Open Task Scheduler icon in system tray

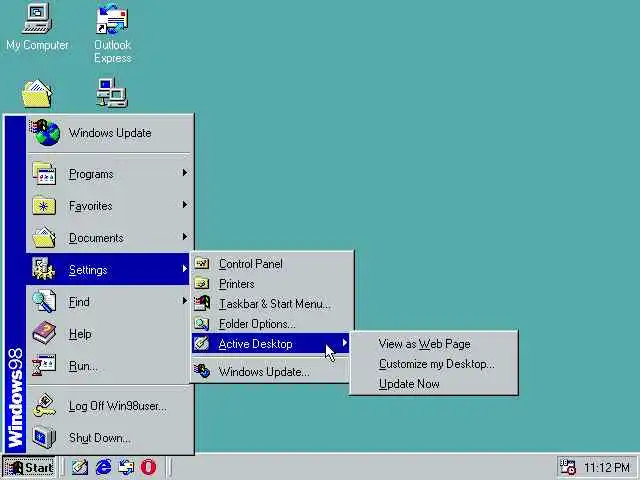(x=567, y=467)
